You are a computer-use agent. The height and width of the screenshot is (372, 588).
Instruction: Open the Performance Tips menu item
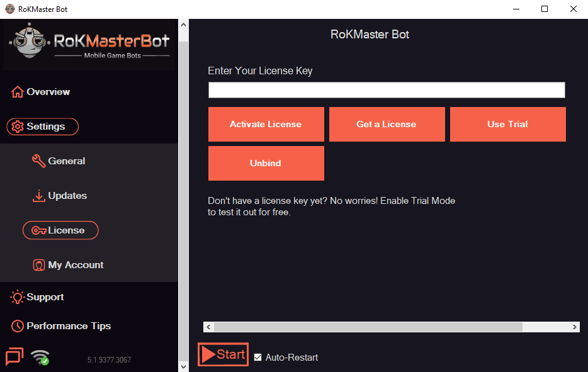pyautogui.click(x=60, y=326)
